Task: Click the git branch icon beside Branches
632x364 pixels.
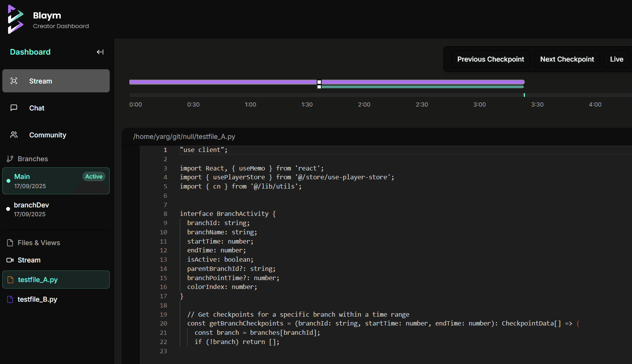Action: [9, 159]
